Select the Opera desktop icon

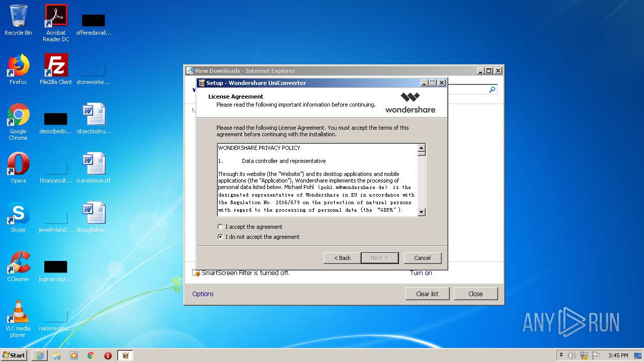18,168
